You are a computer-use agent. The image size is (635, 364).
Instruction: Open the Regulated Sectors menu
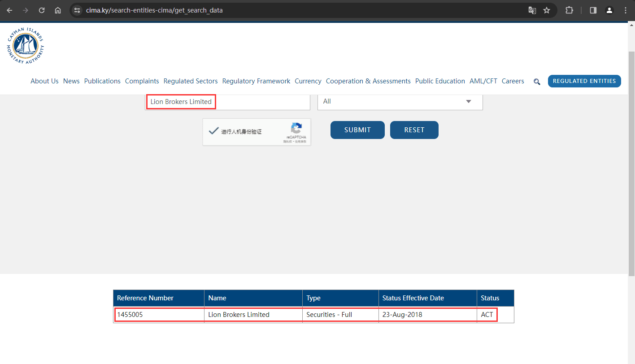pos(191,81)
